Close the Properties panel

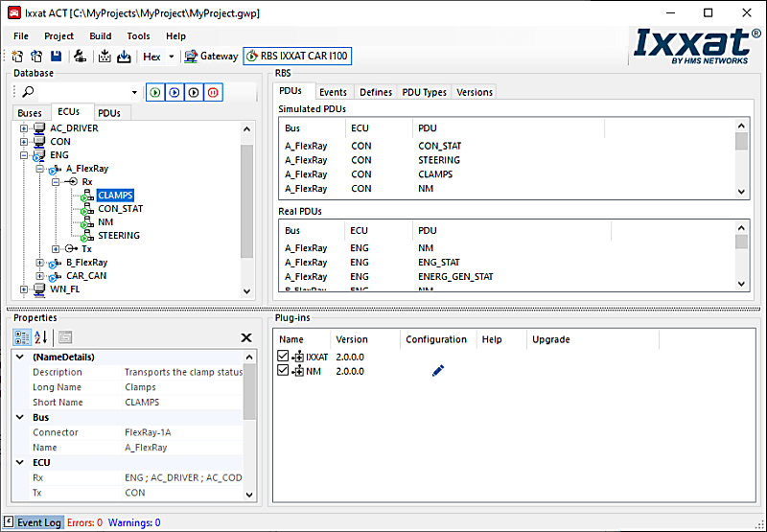click(x=246, y=337)
